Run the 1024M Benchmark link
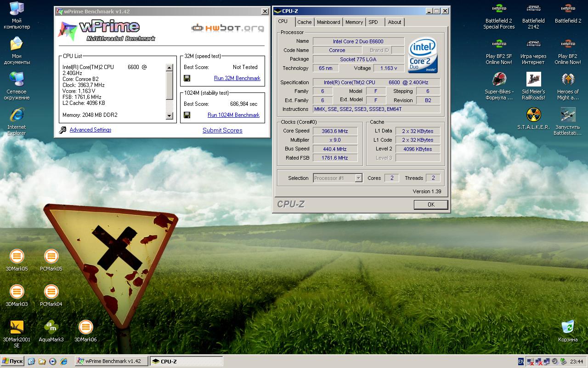 point(233,115)
